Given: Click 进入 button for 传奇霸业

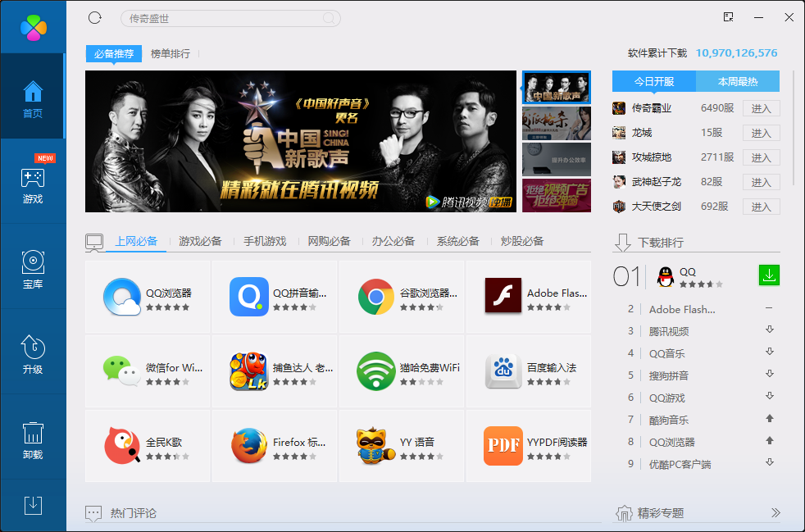Looking at the screenshot, I should click(762, 108).
